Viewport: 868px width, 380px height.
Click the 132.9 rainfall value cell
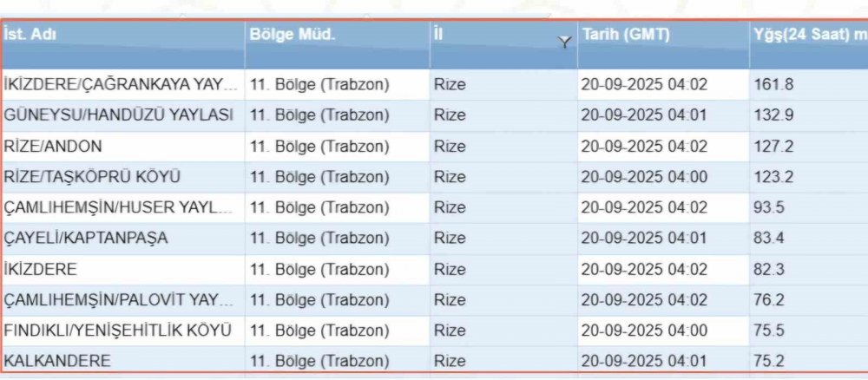tap(773, 115)
